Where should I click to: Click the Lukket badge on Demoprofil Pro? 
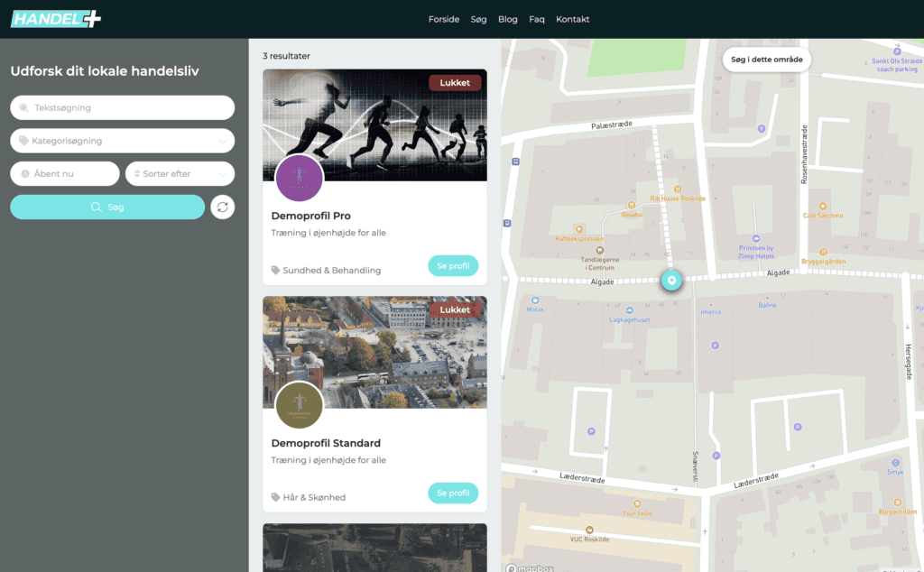click(455, 83)
